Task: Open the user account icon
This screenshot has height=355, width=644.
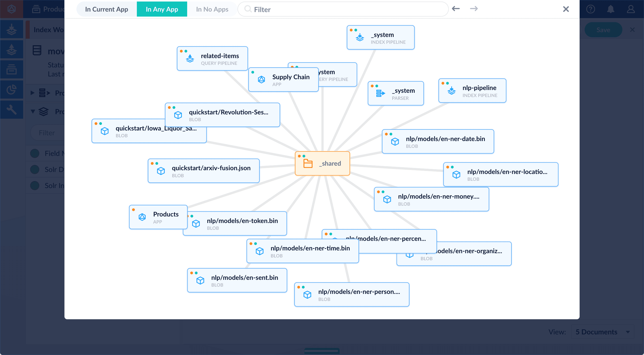Action: click(x=631, y=9)
